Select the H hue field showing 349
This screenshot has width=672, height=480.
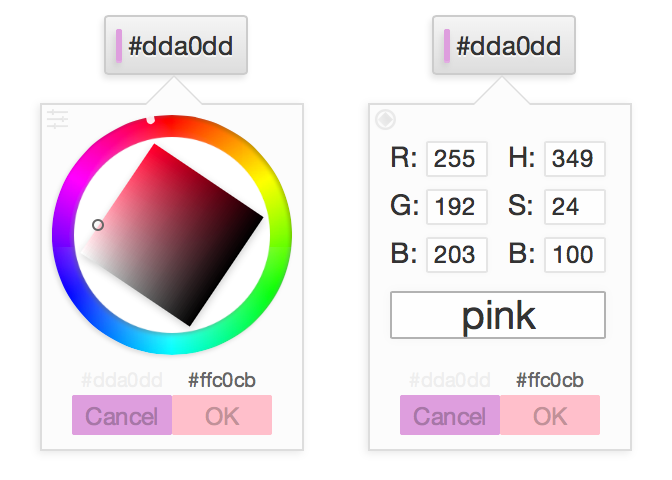575,159
